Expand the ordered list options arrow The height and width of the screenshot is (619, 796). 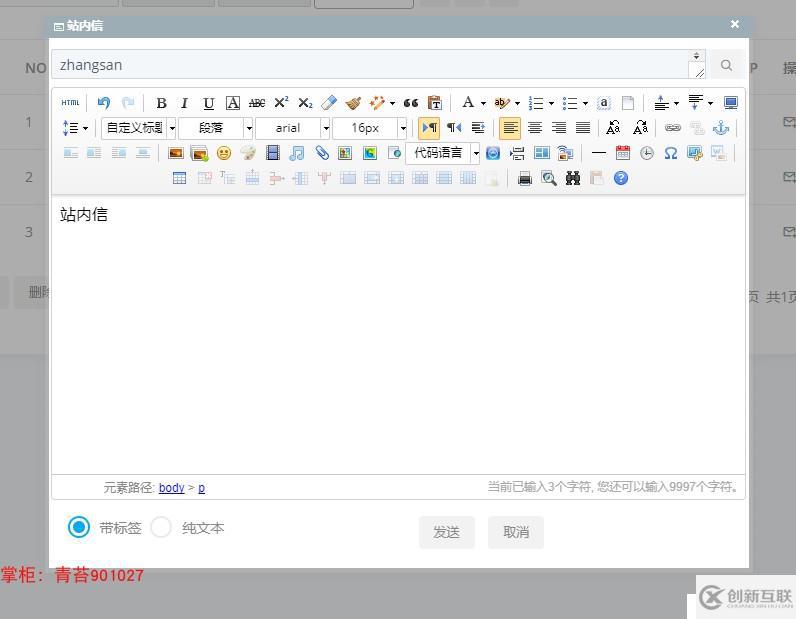551,103
